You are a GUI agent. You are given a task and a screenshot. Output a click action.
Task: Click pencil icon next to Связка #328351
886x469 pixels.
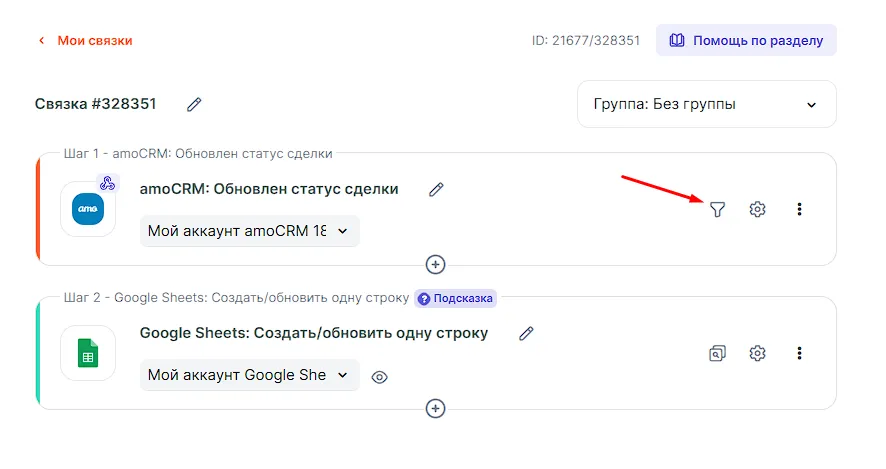194,104
